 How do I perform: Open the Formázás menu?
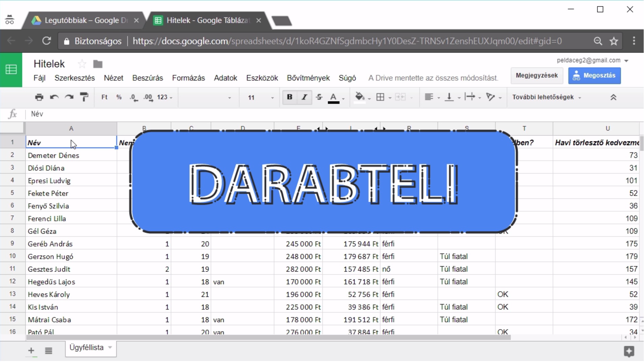click(188, 78)
